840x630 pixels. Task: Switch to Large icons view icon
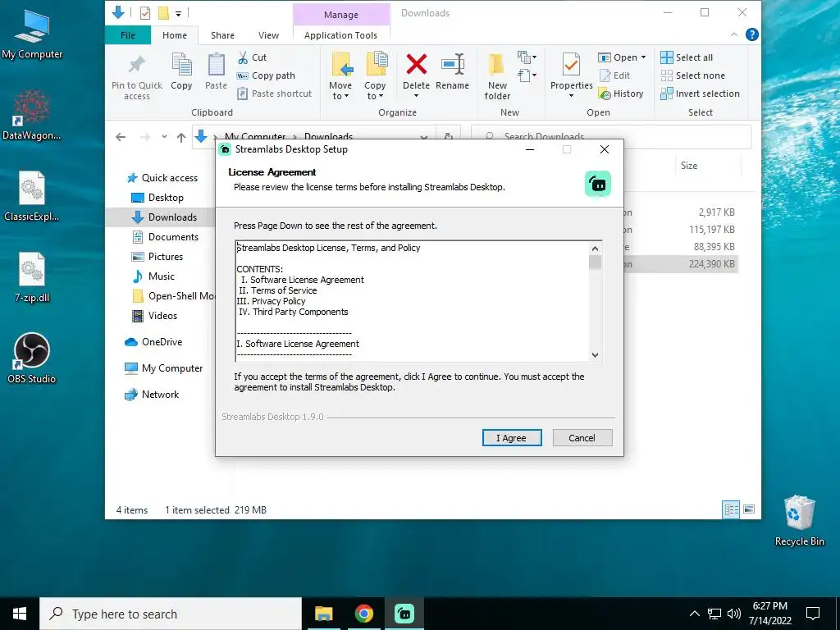tap(749, 509)
